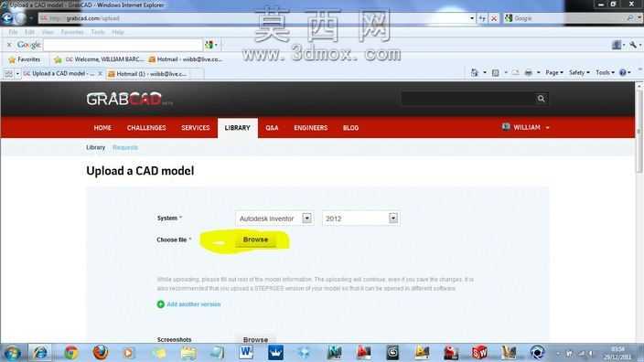The height and width of the screenshot is (362, 644).
Task: Open Google Chrome from taskbar
Action: [x=70, y=353]
